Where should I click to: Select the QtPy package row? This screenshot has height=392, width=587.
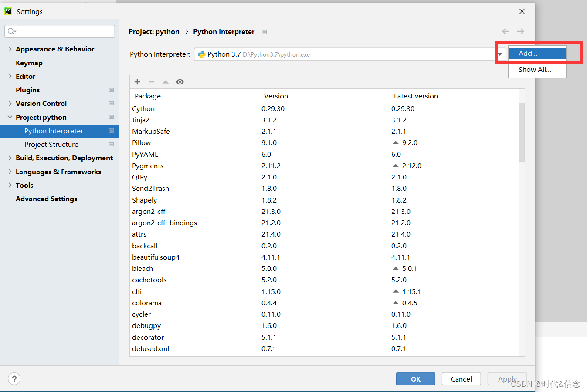click(325, 177)
